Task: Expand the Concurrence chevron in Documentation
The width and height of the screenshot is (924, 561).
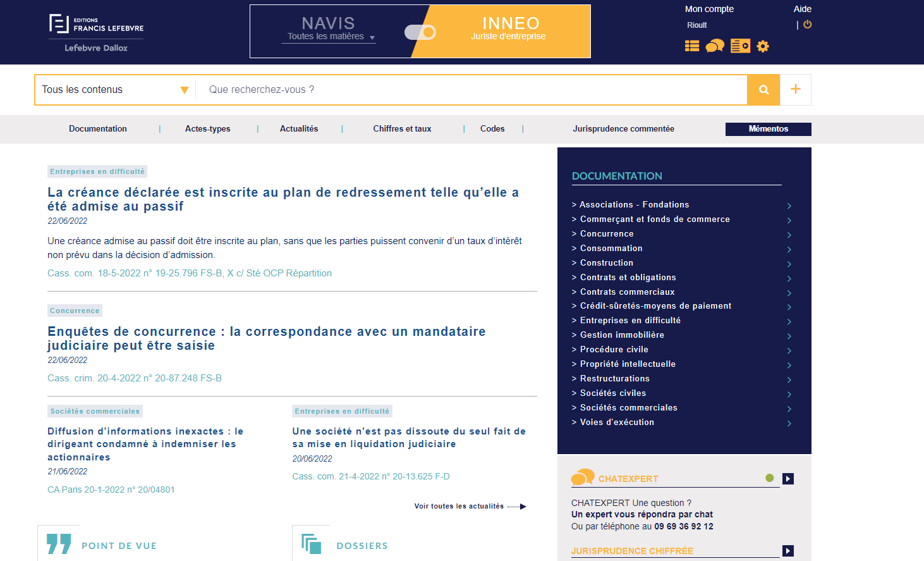Action: tap(789, 235)
